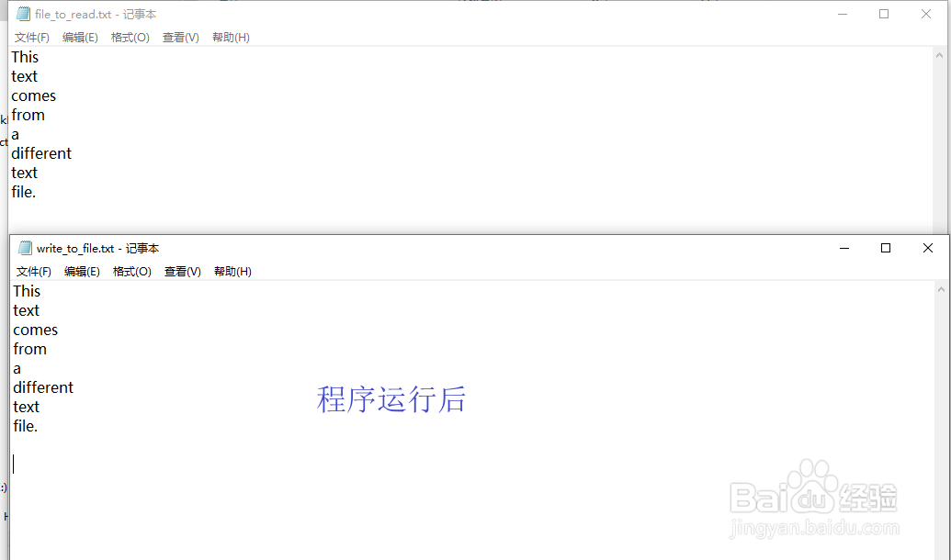Click the word 'comes' in write_to_file.txt text
The height and width of the screenshot is (560, 951).
tap(35, 329)
